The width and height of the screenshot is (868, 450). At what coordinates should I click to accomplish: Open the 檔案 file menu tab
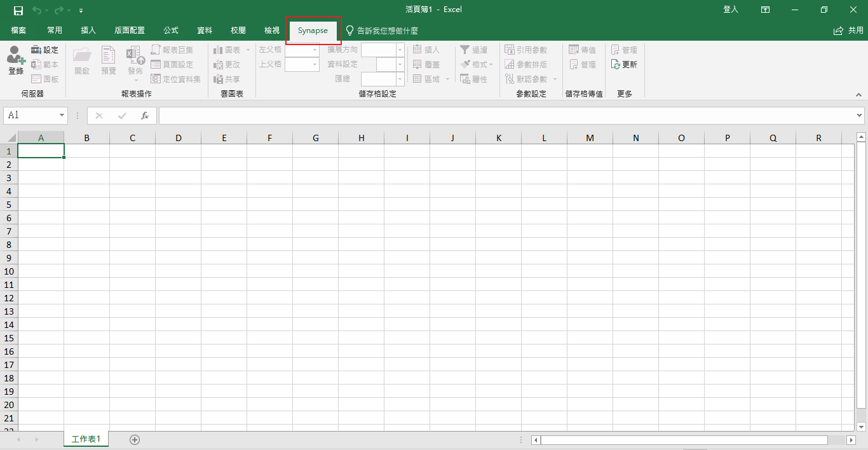pos(18,31)
